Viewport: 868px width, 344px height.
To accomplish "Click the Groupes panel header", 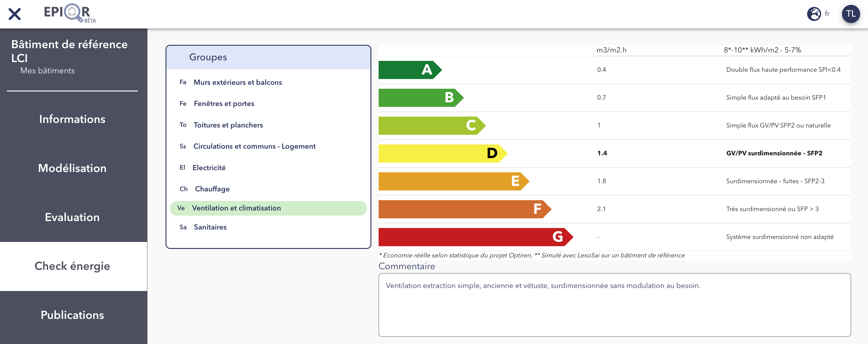I will (x=268, y=57).
